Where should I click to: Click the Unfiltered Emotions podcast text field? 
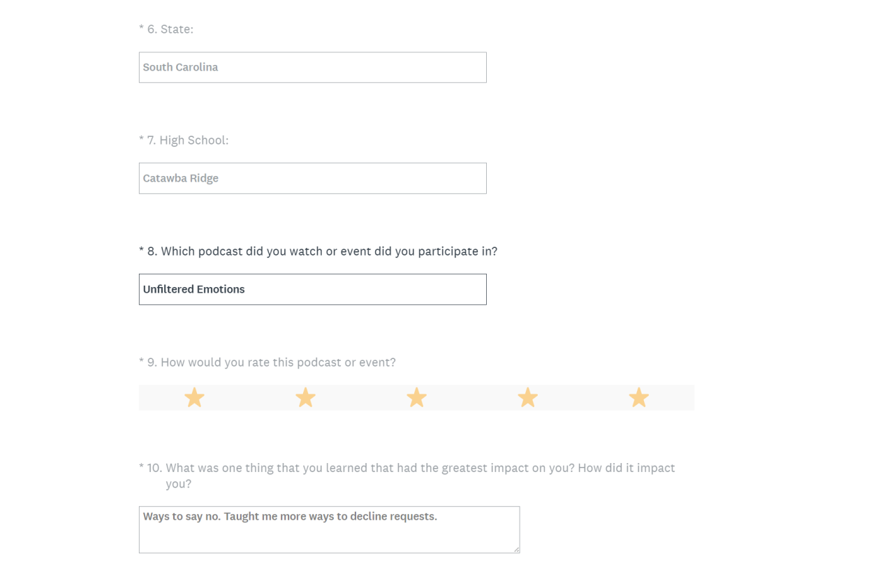click(312, 290)
